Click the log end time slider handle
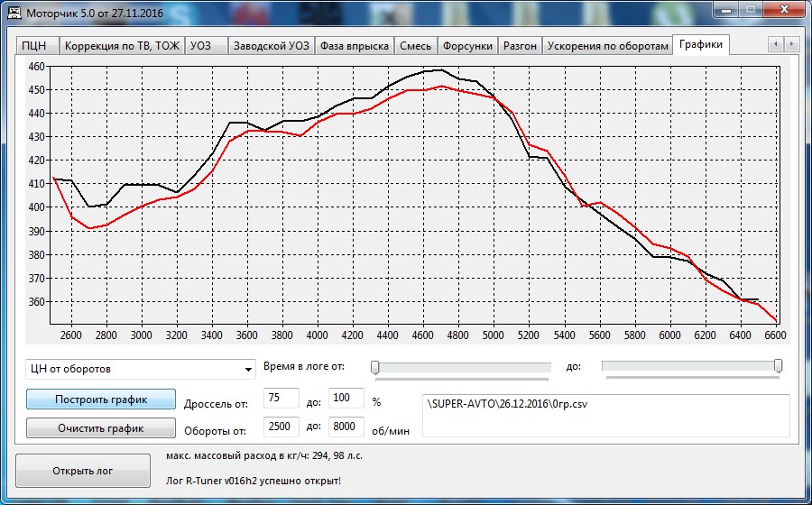The width and height of the screenshot is (812, 505). click(x=778, y=366)
